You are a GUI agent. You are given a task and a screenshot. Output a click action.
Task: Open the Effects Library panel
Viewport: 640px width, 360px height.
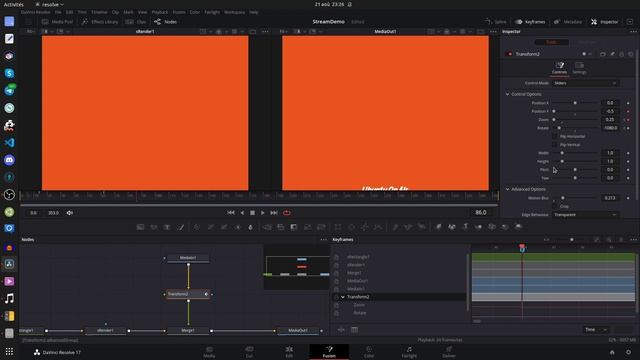point(100,22)
